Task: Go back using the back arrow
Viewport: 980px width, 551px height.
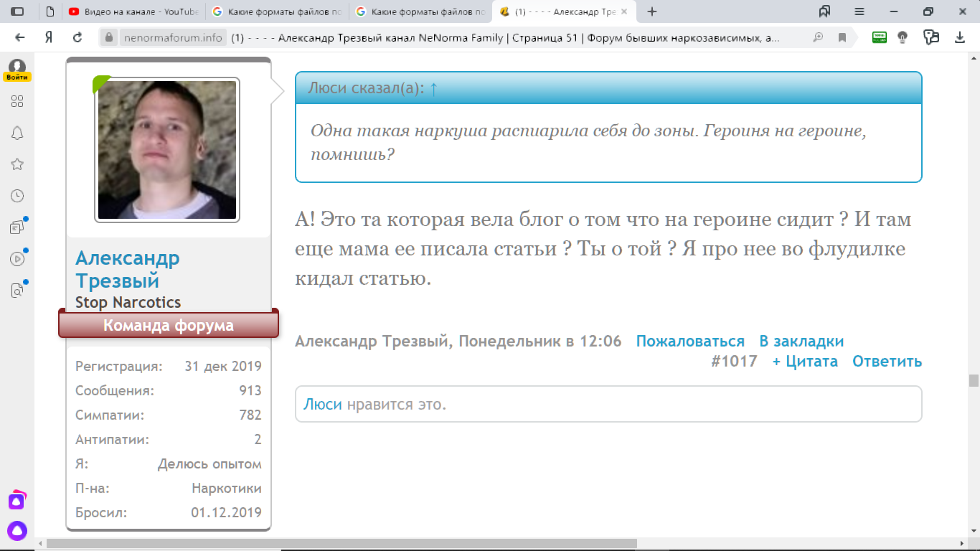Action: tap(19, 37)
